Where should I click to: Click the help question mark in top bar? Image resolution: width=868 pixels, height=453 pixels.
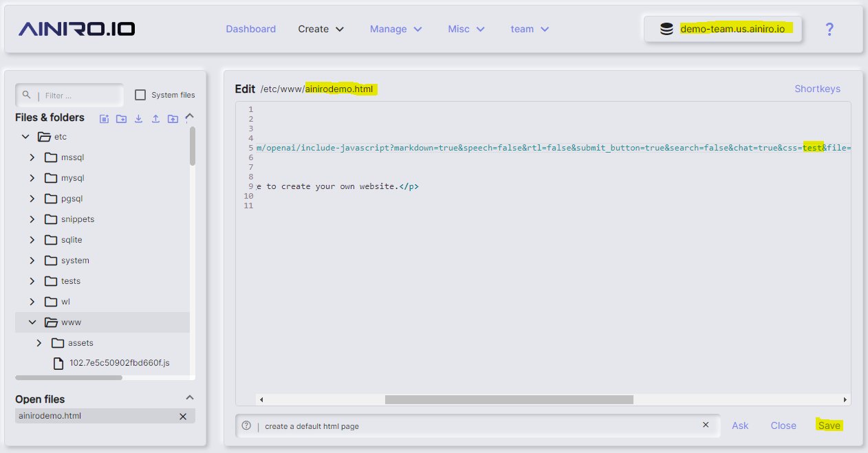coord(829,29)
